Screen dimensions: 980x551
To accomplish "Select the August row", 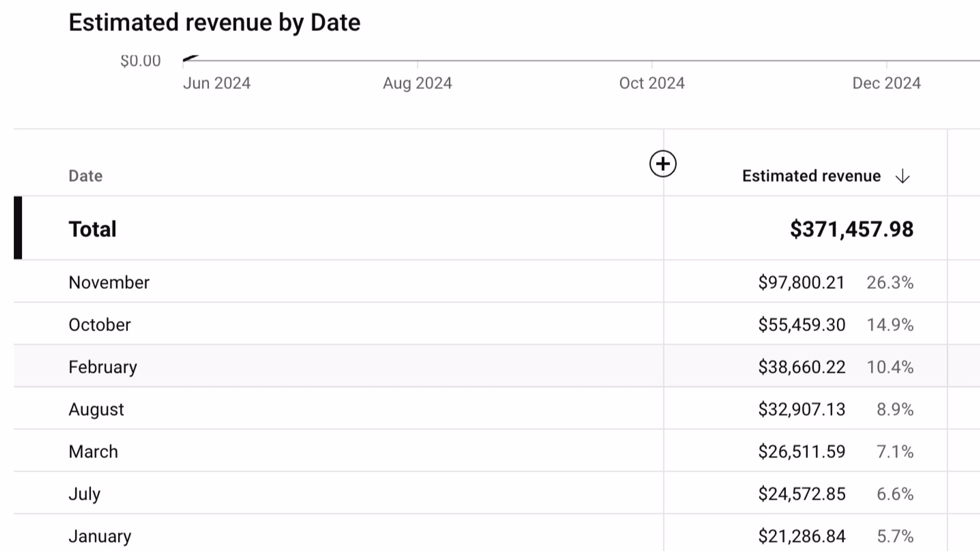I will click(x=480, y=409).
